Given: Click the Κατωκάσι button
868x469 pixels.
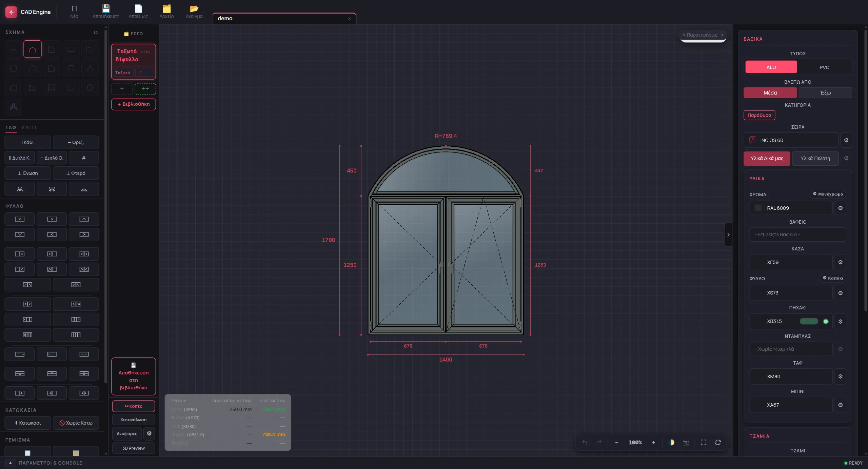Looking at the screenshot, I should click(28, 423).
